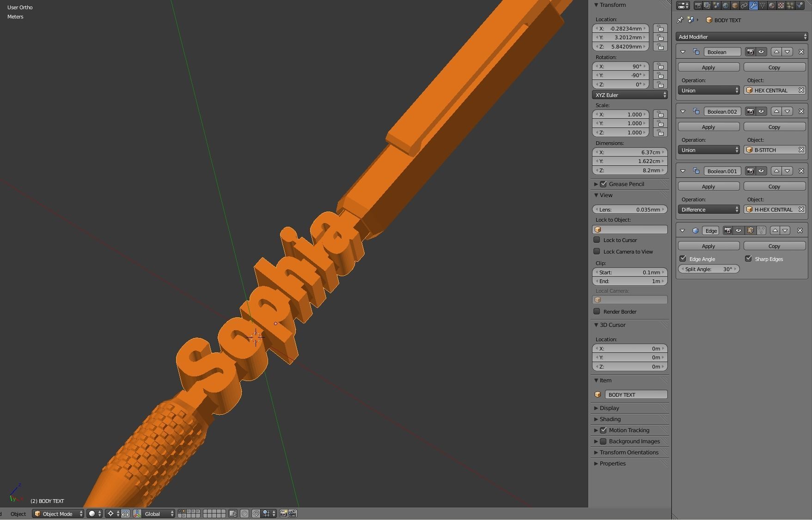Lock the X location value
812x520 pixels.
[660, 29]
